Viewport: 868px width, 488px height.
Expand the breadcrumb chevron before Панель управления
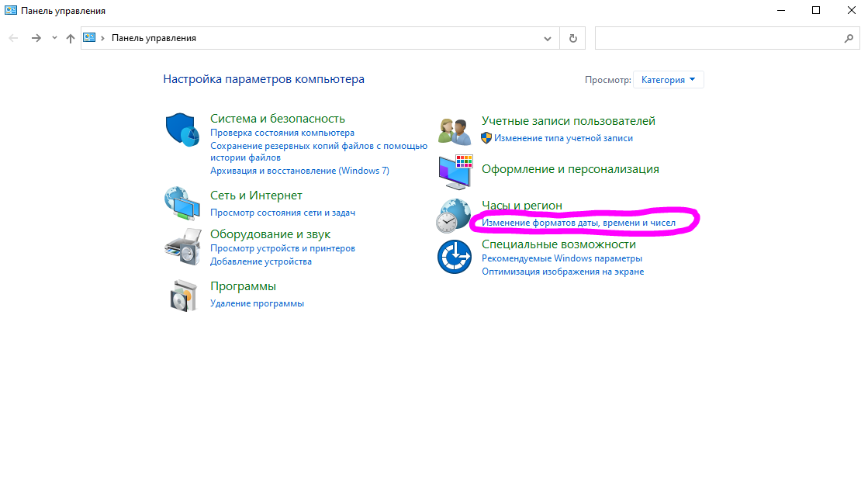coord(102,38)
